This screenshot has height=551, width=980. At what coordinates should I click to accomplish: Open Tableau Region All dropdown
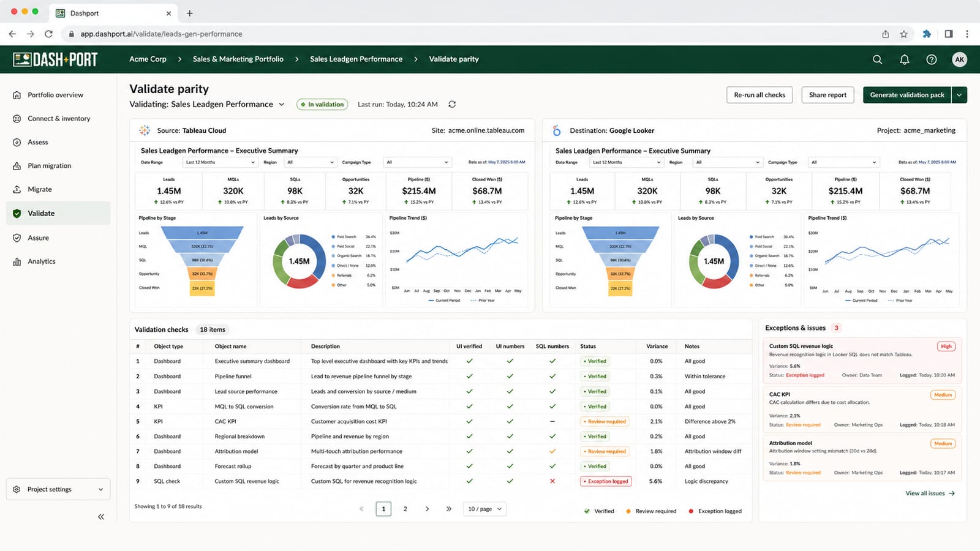click(311, 162)
